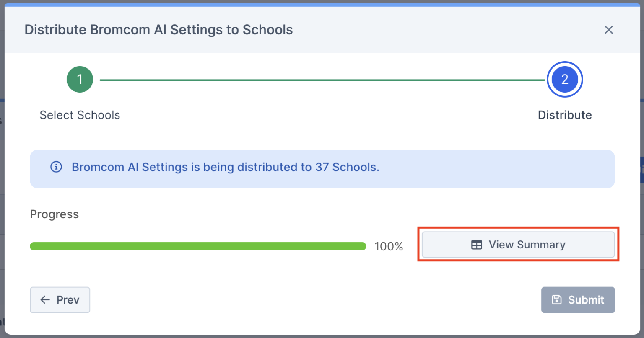Click the empty right side of info banner

[503, 168]
